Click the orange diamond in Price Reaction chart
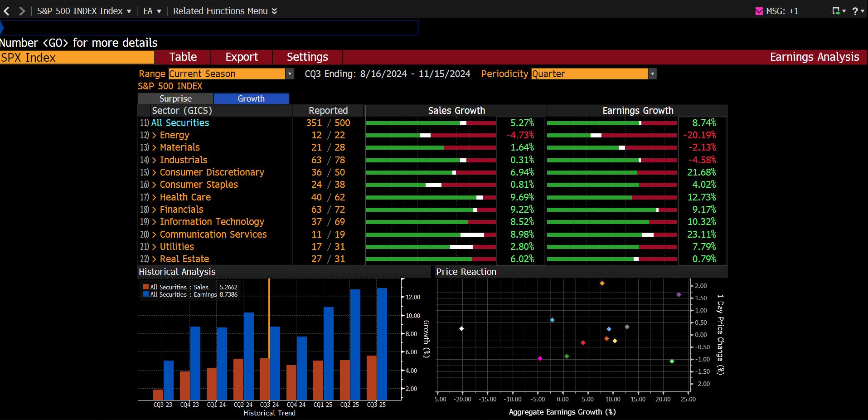This screenshot has width=868, height=420. pyautogui.click(x=602, y=283)
